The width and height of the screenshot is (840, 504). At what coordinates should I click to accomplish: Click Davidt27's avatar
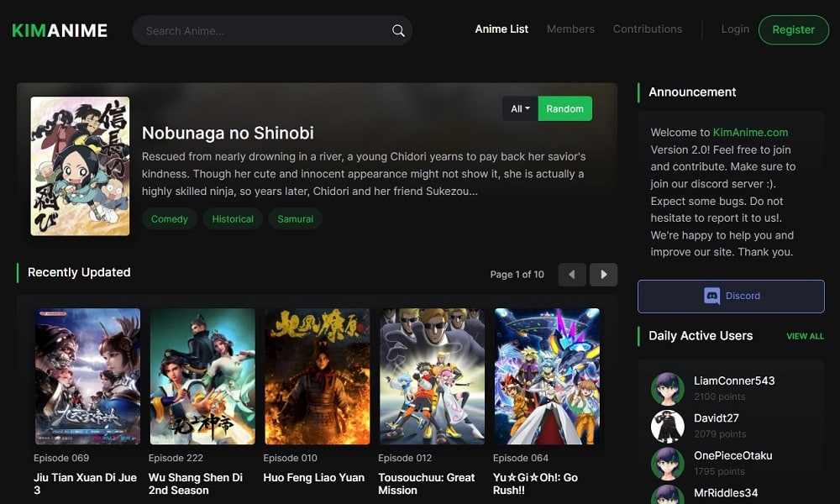(x=668, y=426)
